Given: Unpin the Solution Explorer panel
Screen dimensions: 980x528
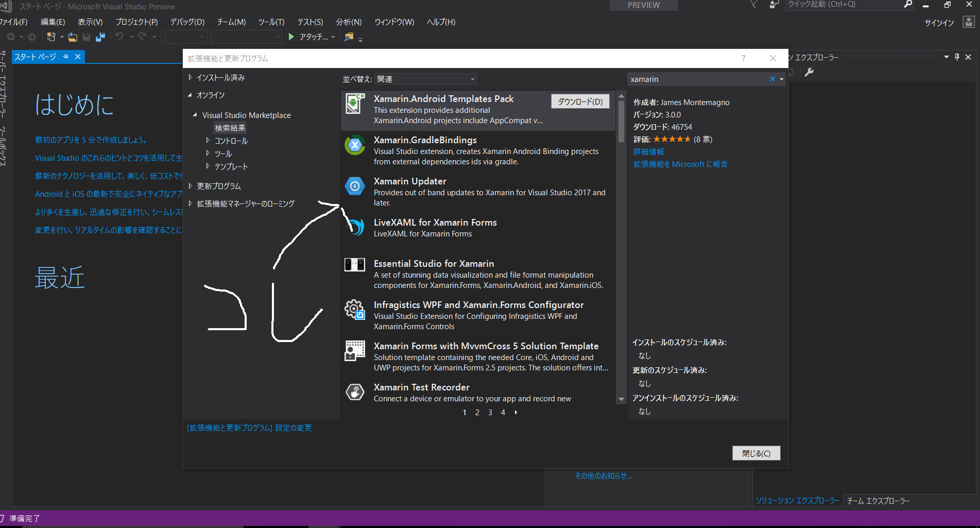Looking at the screenshot, I should [956, 57].
